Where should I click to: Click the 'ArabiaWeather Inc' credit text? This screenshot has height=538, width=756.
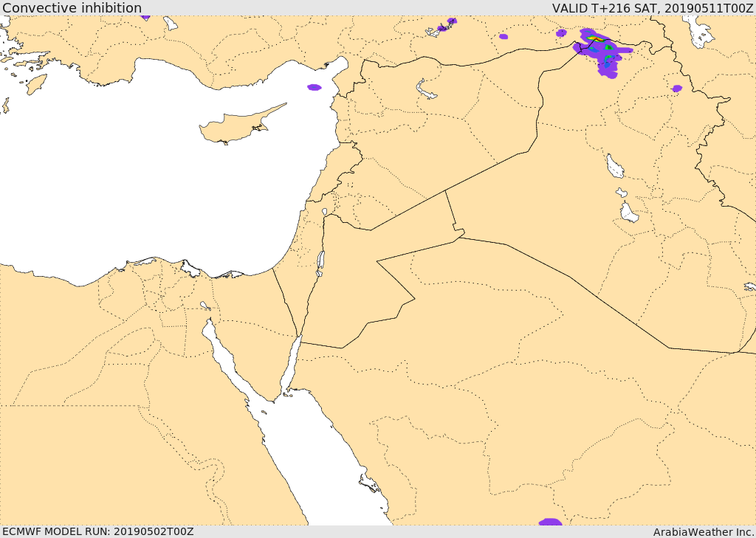pos(703,532)
